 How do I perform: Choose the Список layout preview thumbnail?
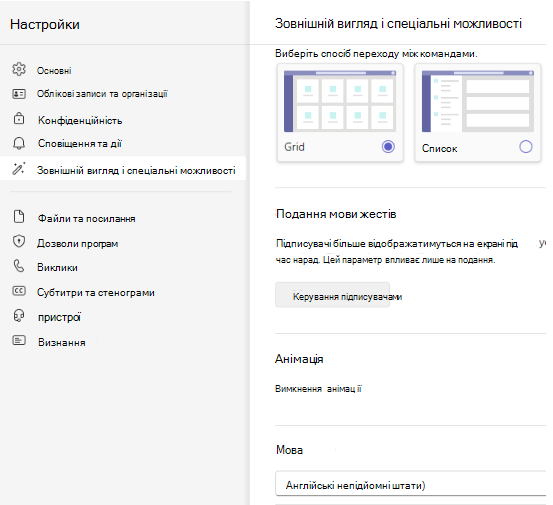(478, 101)
